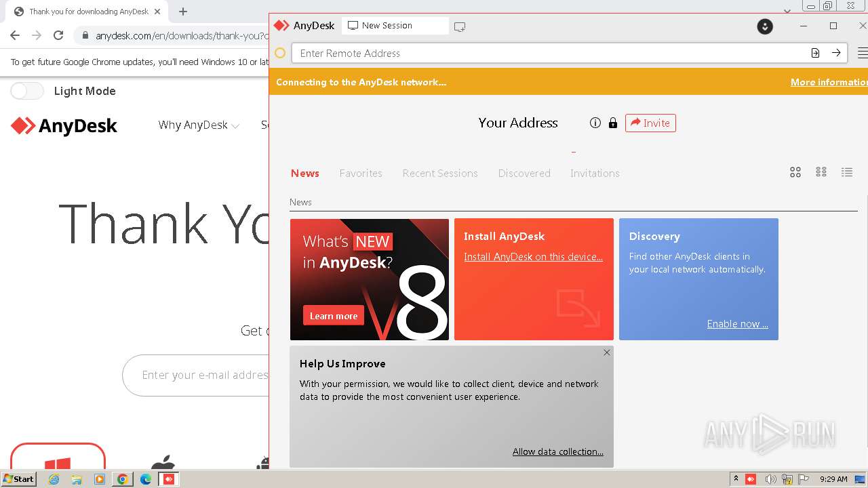Click the Allow data collection link

[557, 451]
